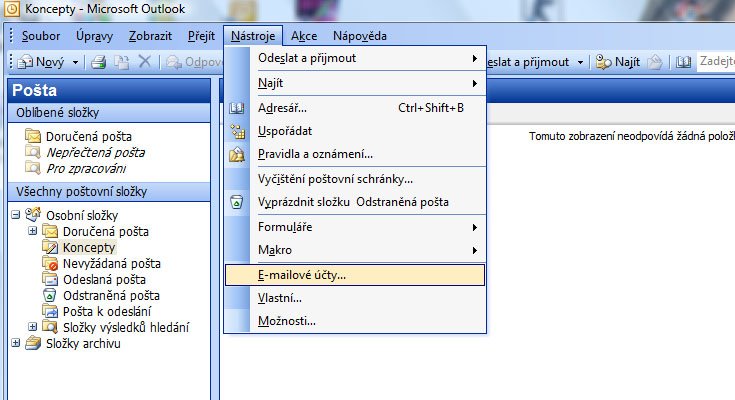The image size is (735, 400).
Task: Click the Pro zpracování search folder icon
Action: pos(33,168)
